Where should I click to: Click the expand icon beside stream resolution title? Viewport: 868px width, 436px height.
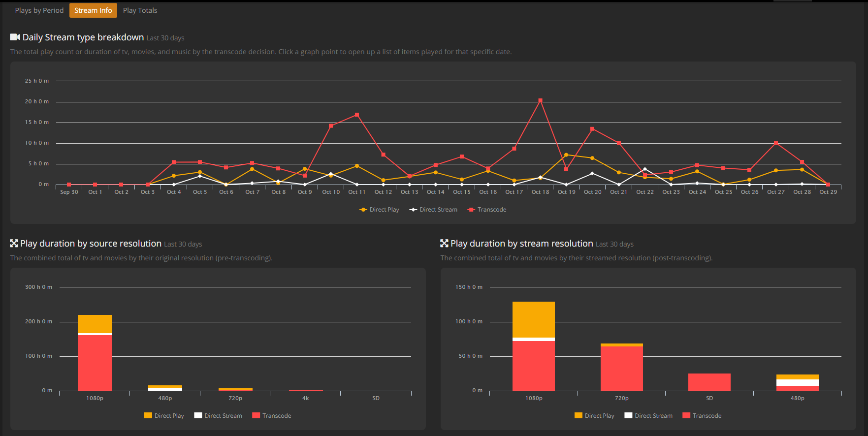[x=444, y=243]
